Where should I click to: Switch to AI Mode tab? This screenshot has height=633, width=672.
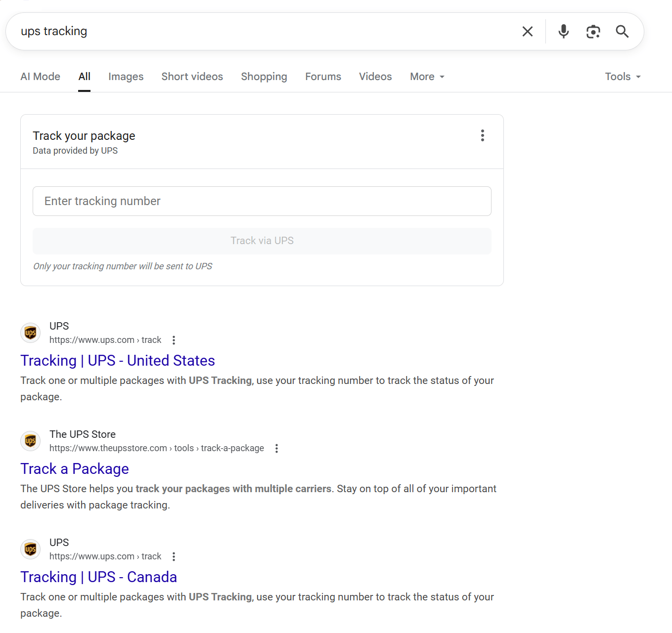coord(41,77)
